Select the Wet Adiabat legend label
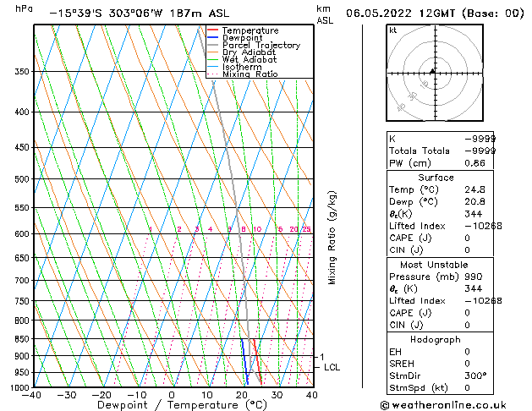 click(250, 59)
